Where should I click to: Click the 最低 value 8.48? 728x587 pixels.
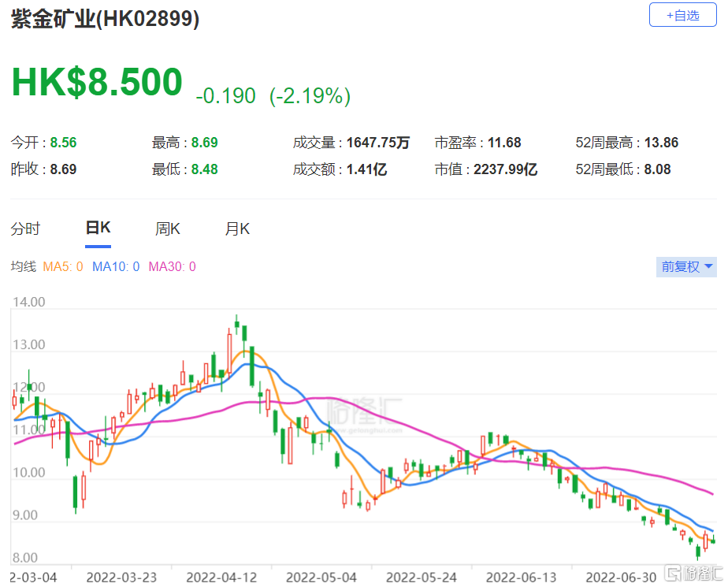(x=204, y=169)
